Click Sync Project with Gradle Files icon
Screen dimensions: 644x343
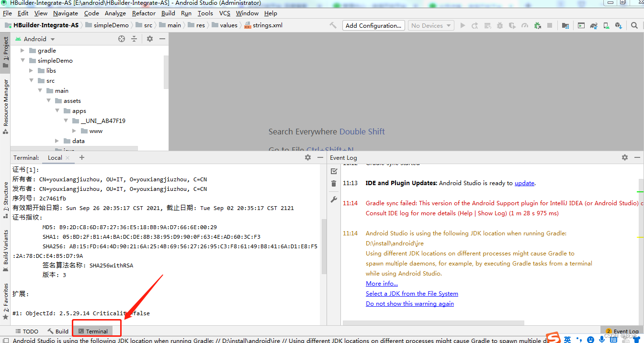point(594,25)
